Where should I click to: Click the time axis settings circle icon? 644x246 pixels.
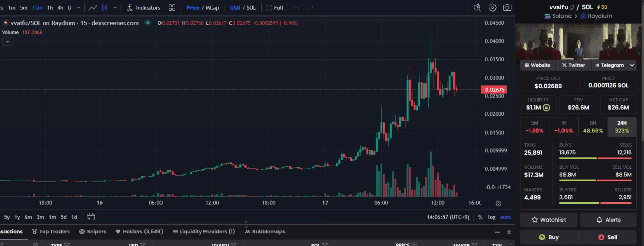(498, 203)
